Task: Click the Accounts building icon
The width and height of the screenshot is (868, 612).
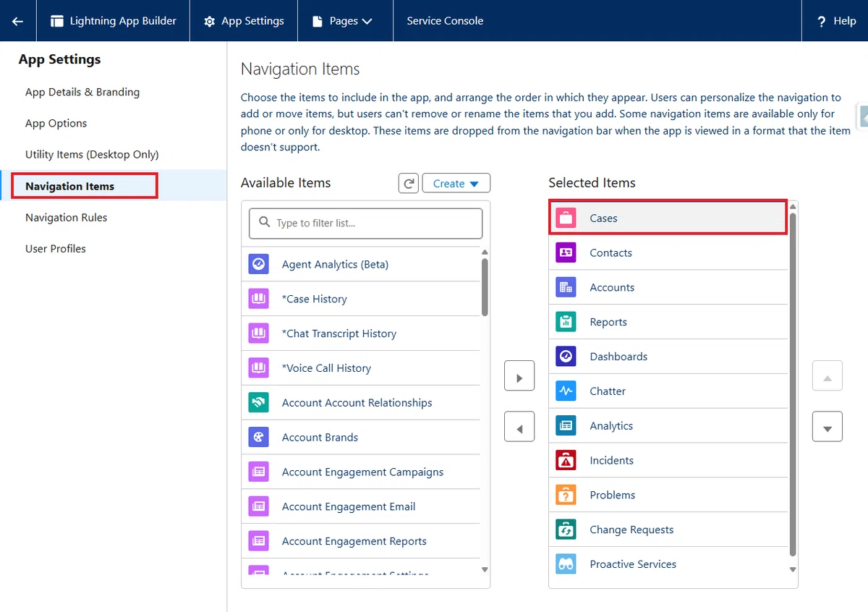Action: click(x=566, y=287)
